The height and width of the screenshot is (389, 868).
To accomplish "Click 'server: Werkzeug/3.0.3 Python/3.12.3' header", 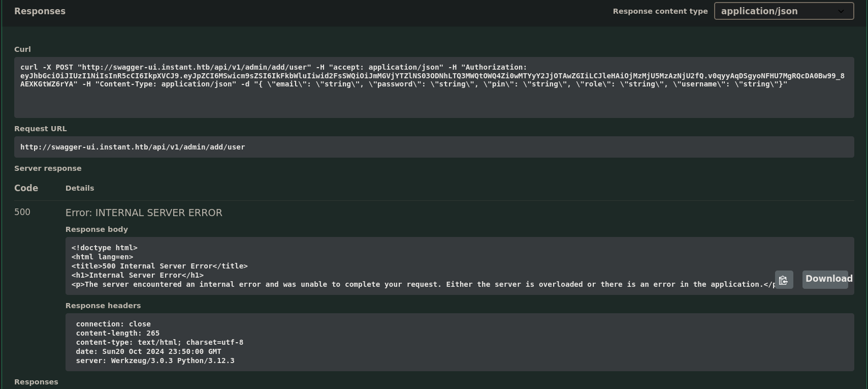I will click(155, 361).
